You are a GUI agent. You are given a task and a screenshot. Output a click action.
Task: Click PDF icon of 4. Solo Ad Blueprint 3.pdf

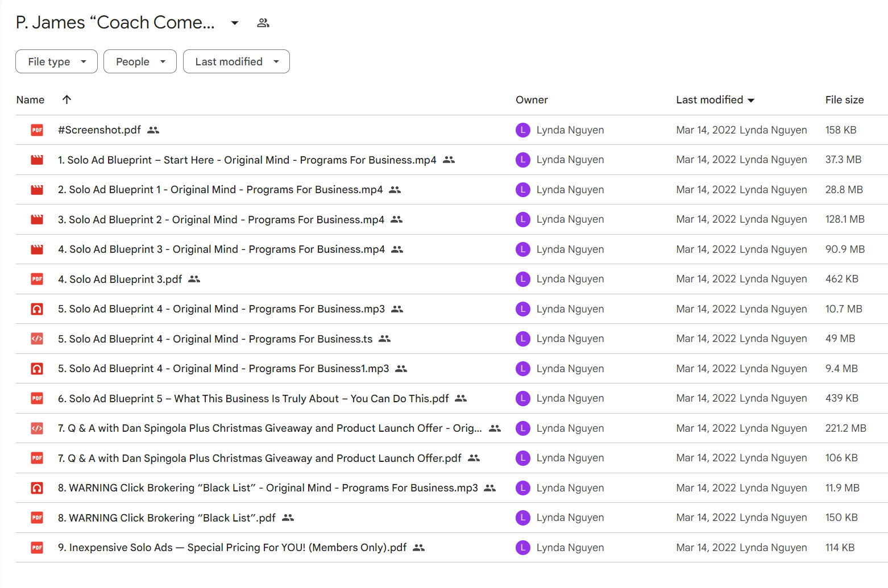[37, 279]
